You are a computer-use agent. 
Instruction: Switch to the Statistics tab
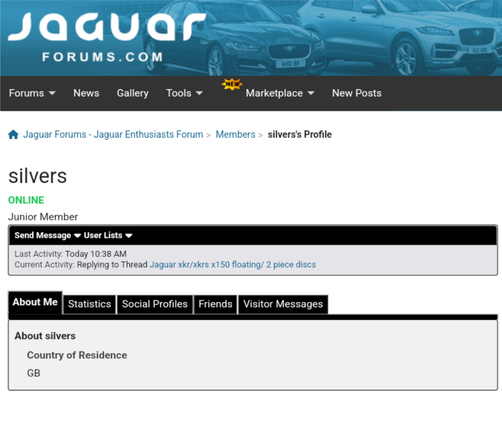click(x=89, y=304)
